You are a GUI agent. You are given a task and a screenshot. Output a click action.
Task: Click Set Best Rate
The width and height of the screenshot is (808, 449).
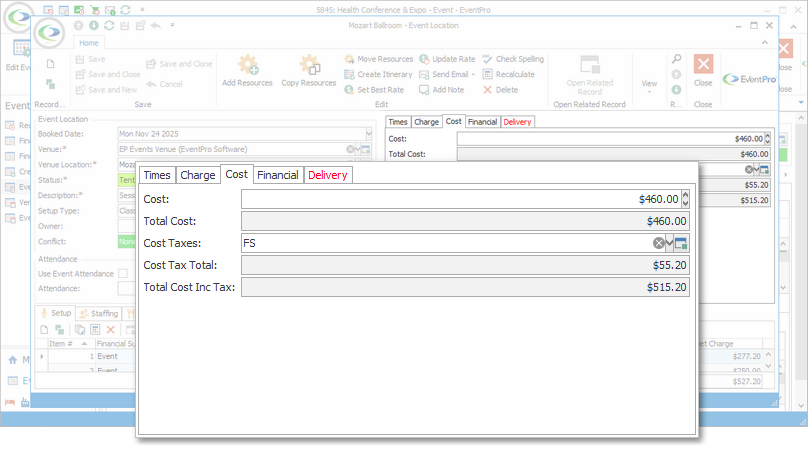click(x=374, y=90)
